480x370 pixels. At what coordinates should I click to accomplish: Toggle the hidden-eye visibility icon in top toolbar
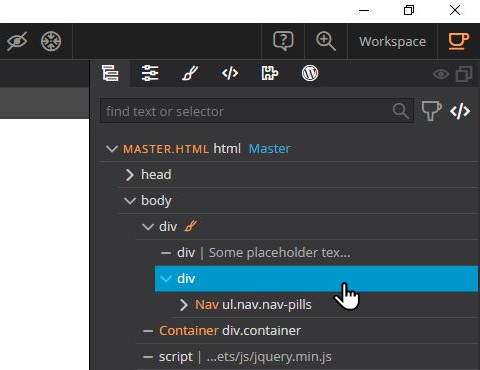17,41
